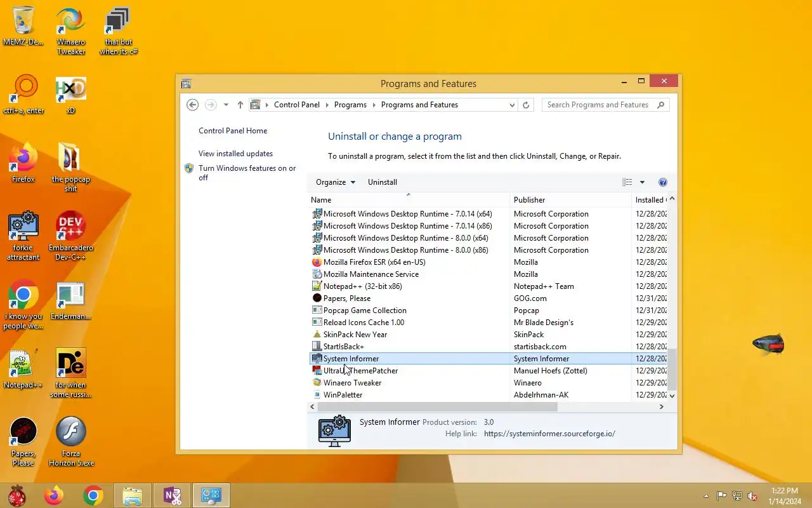This screenshot has height=508, width=812.
Task: Go up one level with the Up arrow
Action: pyautogui.click(x=240, y=105)
